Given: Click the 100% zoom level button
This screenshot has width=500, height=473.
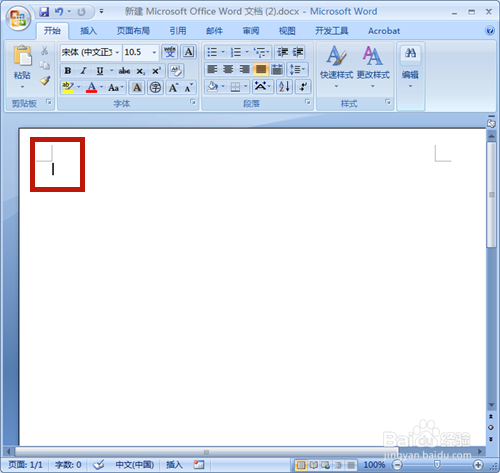Looking at the screenshot, I should point(374,465).
